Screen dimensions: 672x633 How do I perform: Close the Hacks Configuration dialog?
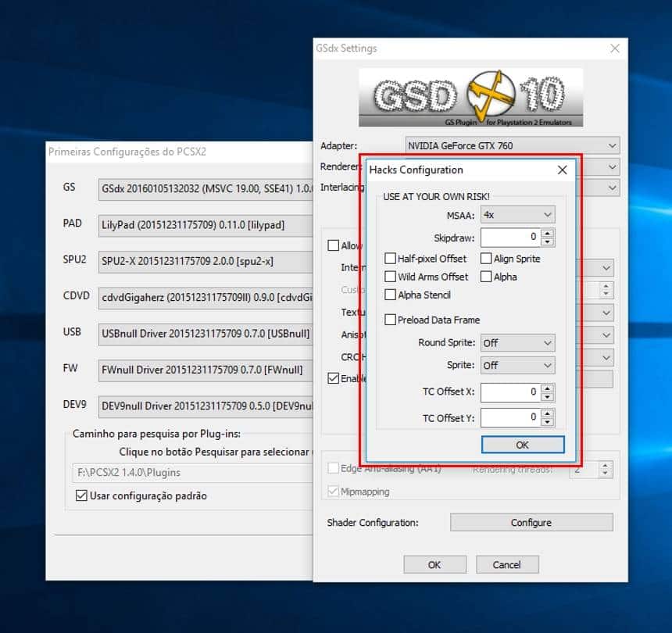pyautogui.click(x=563, y=170)
